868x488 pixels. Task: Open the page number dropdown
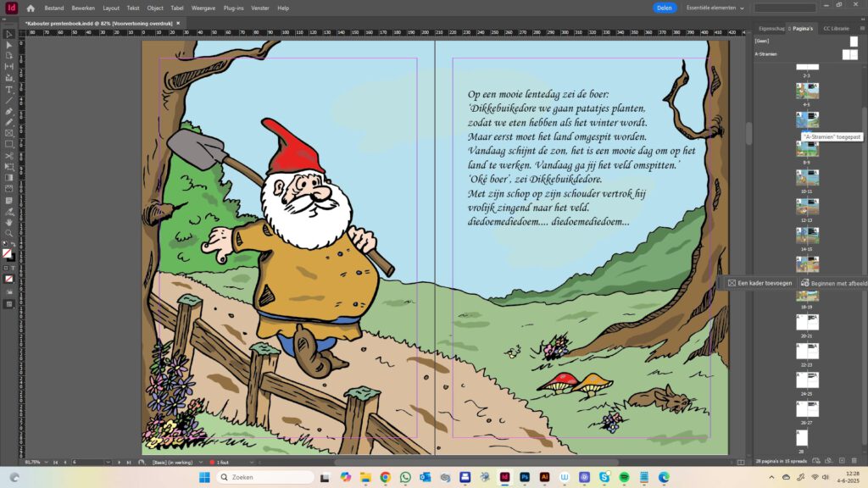tap(108, 463)
